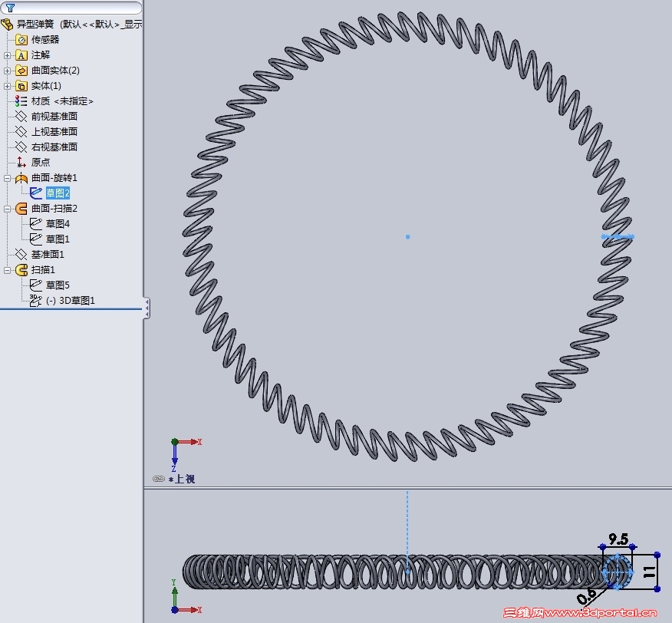672x623 pixels.
Task: Click the 草图5 sketch icon
Action: coord(36,285)
